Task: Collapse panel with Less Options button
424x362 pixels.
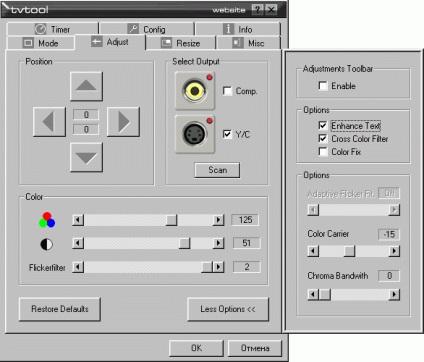Action: [x=228, y=309]
